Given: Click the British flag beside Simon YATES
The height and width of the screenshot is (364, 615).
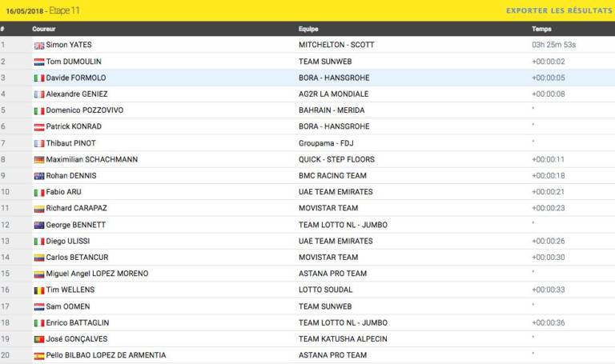Looking at the screenshot, I should [39, 46].
